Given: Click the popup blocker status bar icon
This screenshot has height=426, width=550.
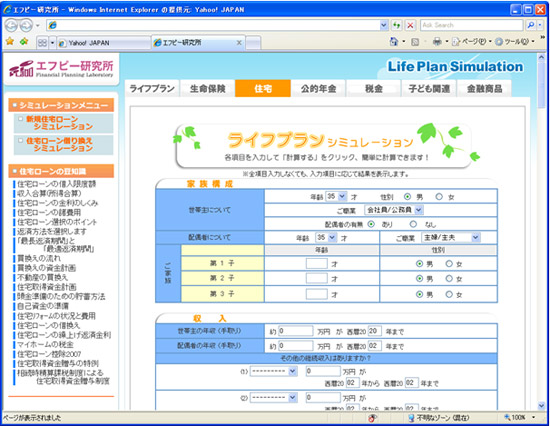Looking at the screenshot, I should coord(372,418).
